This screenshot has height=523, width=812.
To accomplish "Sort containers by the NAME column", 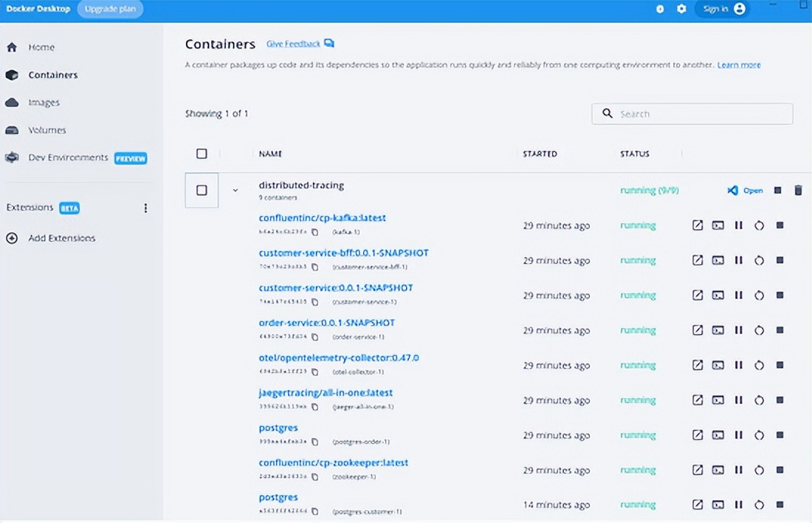I will click(x=270, y=154).
